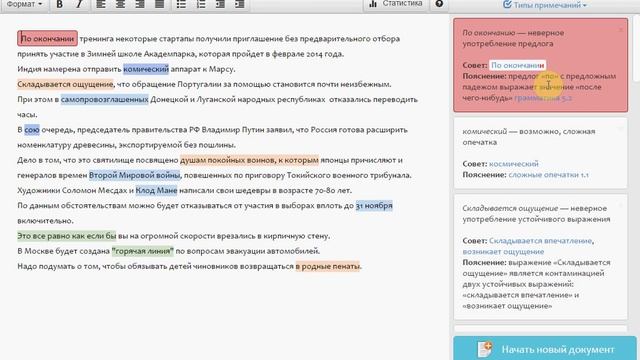Align text left
The width and height of the screenshot is (640, 360).
tap(101, 4)
